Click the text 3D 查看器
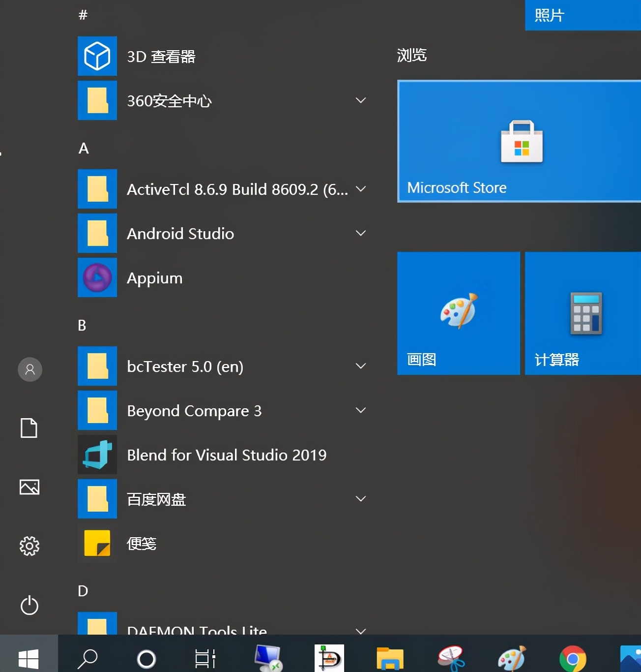The width and height of the screenshot is (641, 672). [x=161, y=57]
